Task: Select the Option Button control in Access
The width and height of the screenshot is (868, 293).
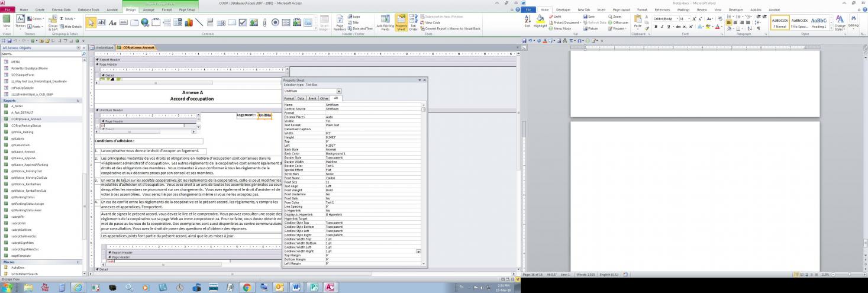Action: pyautogui.click(x=275, y=22)
